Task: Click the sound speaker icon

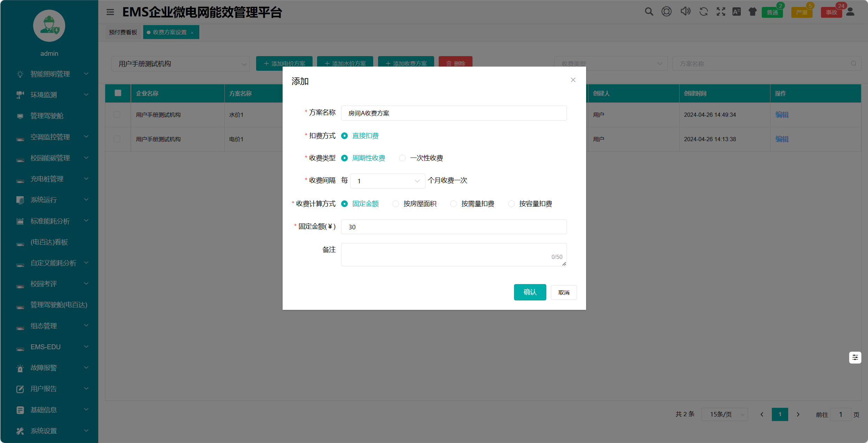Action: [685, 12]
